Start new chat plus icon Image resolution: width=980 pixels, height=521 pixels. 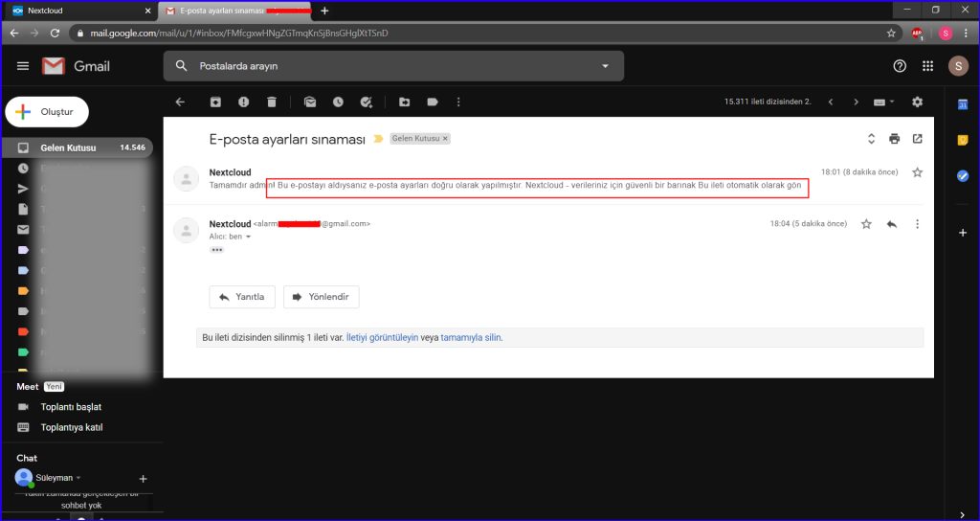[144, 479]
